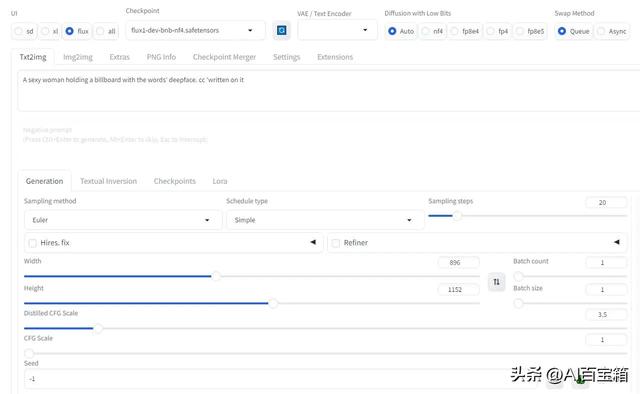Open the Extensions tab

335,57
